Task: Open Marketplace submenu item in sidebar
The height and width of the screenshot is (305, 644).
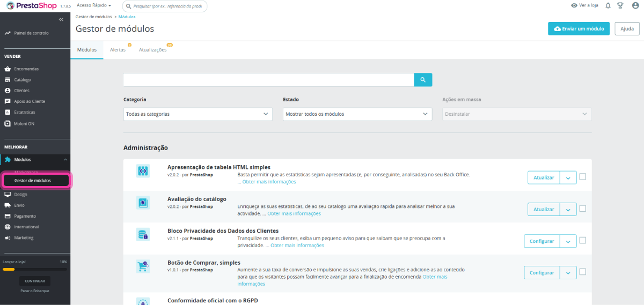Action: click(25, 172)
